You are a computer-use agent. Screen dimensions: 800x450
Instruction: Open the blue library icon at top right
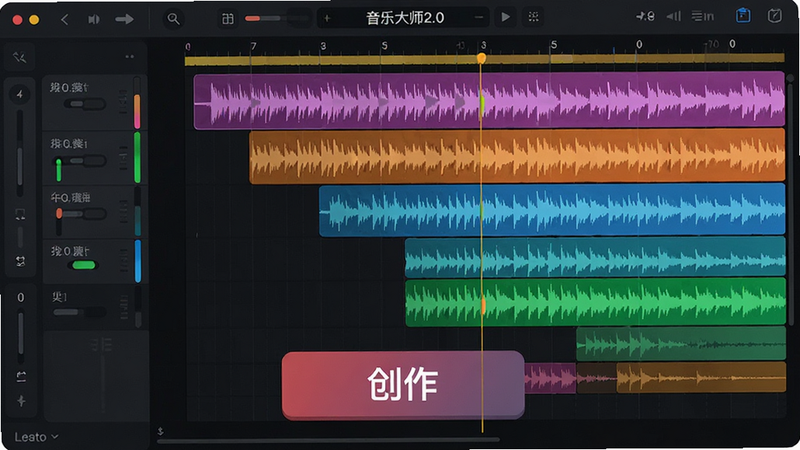point(743,16)
